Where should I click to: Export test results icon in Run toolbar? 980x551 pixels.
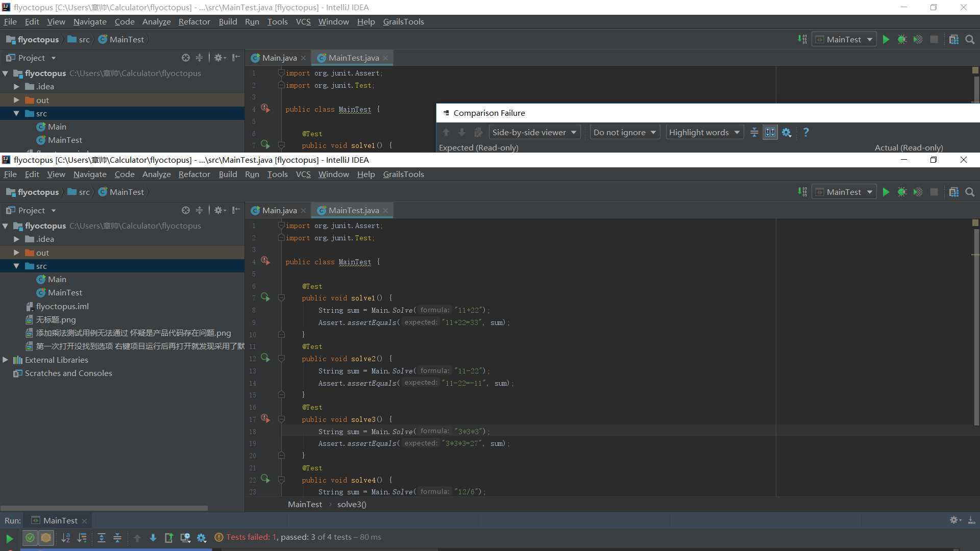(x=169, y=538)
